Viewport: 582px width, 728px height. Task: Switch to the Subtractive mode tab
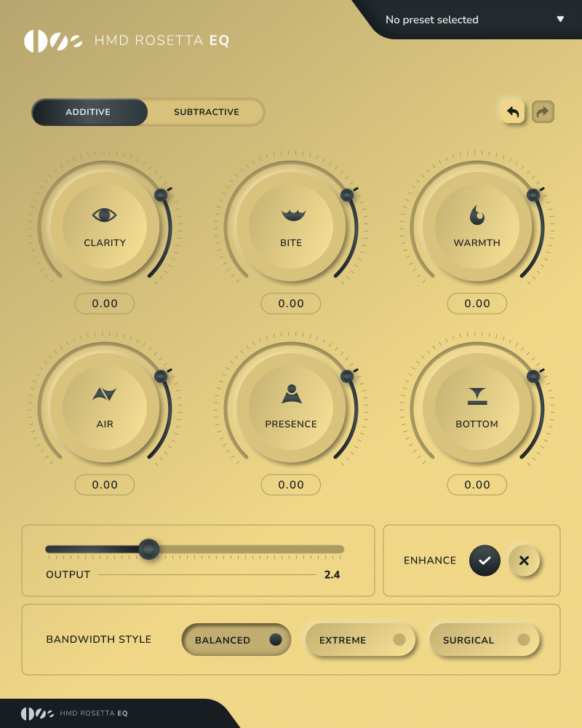(x=206, y=112)
